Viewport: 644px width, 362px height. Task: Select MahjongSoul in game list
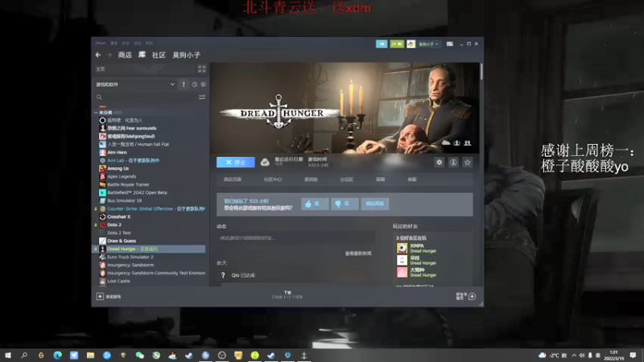(131, 136)
